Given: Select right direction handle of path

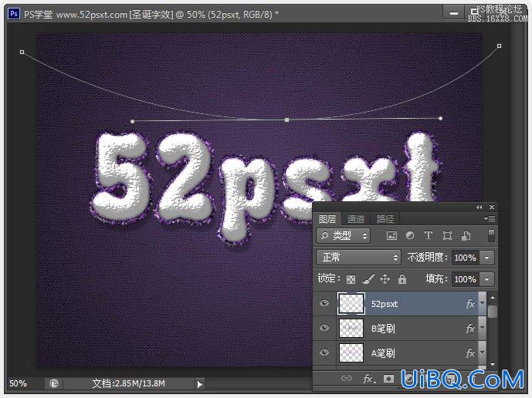Looking at the screenshot, I should pos(440,118).
